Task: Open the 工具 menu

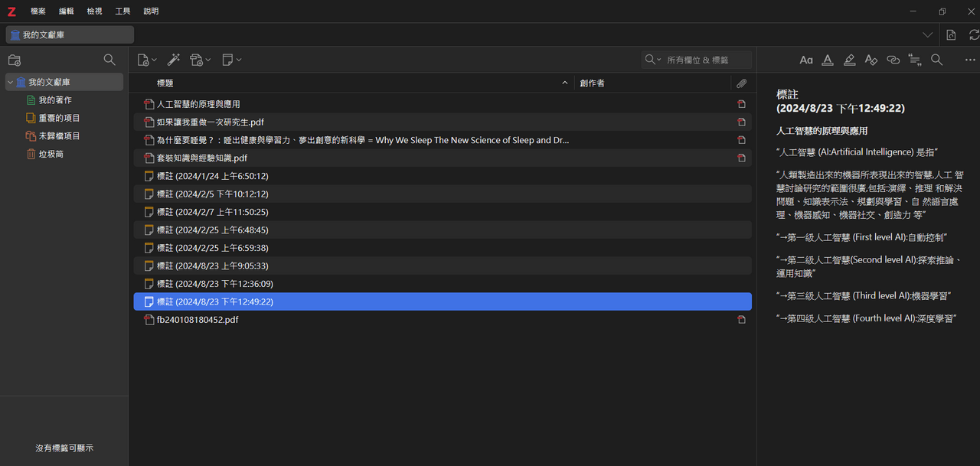Action: point(122,11)
